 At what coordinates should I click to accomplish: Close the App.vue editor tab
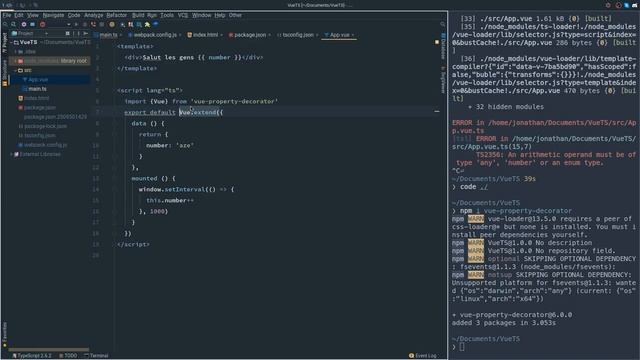point(353,35)
